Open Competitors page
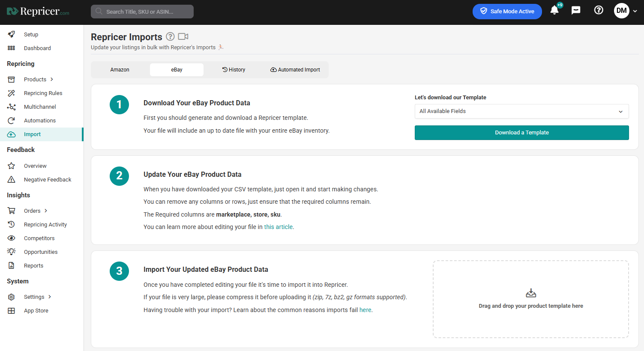The height and width of the screenshot is (351, 644). [39, 238]
